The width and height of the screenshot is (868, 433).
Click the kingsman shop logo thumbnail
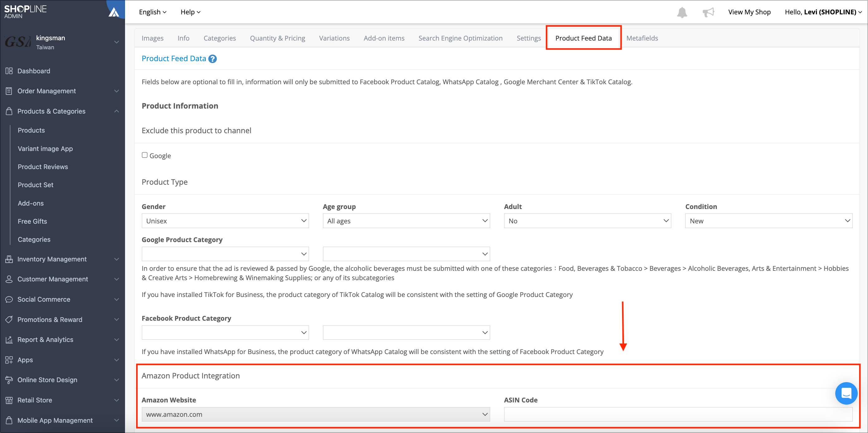[x=17, y=42]
